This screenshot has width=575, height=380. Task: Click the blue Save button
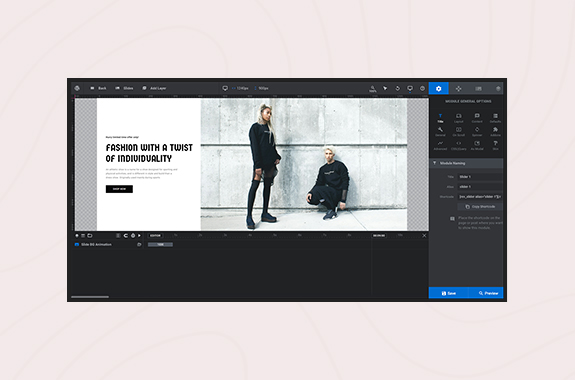(x=448, y=293)
